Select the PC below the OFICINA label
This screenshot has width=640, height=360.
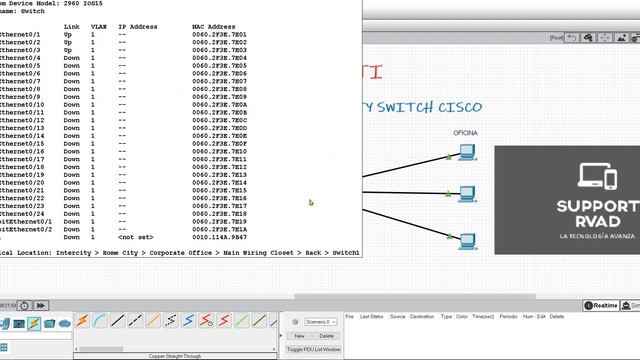pyautogui.click(x=467, y=152)
